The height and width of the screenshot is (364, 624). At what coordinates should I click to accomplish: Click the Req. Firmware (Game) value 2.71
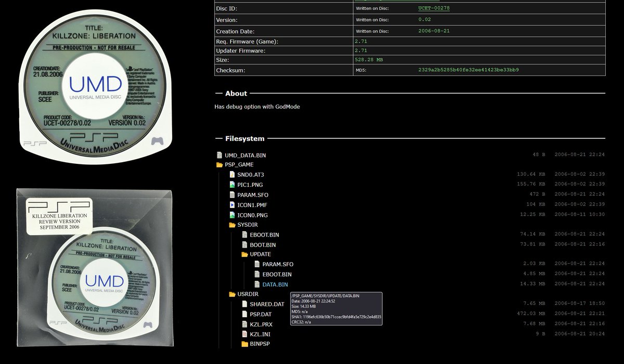[x=361, y=41]
